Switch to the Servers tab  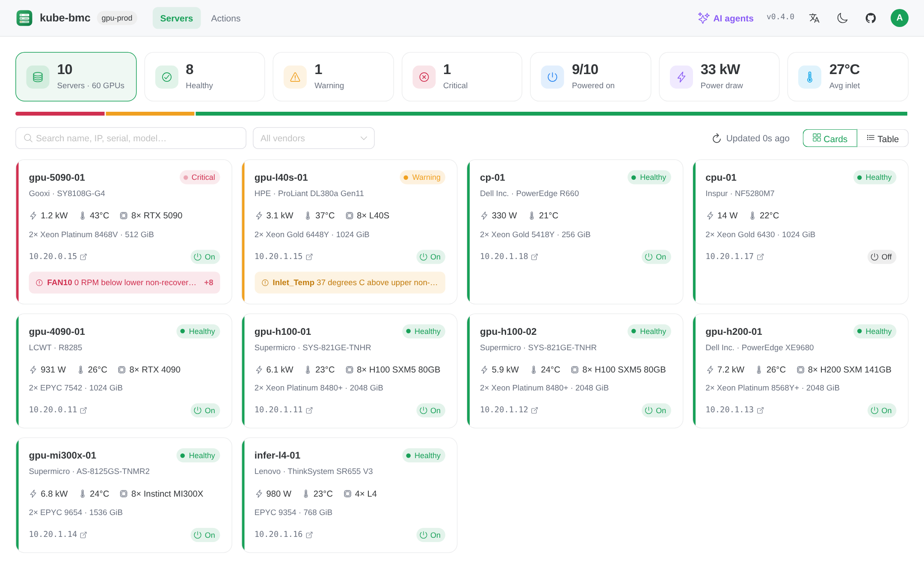176,18
